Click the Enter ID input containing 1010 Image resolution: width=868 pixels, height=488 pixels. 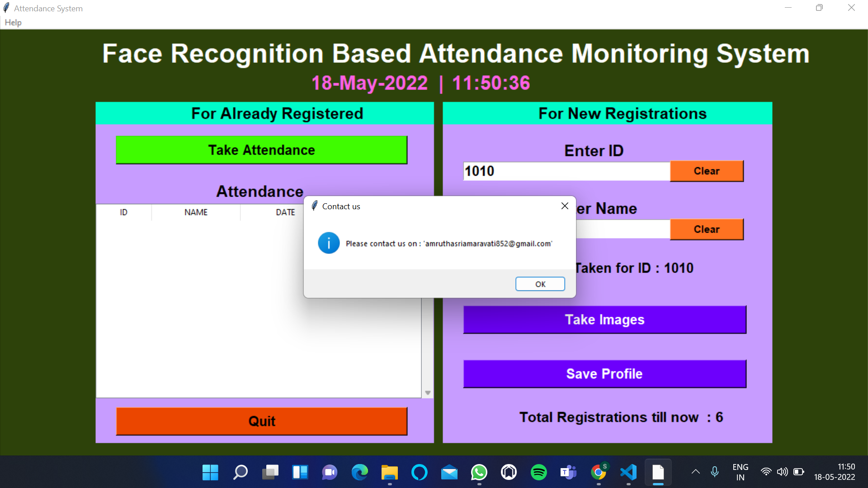point(566,171)
